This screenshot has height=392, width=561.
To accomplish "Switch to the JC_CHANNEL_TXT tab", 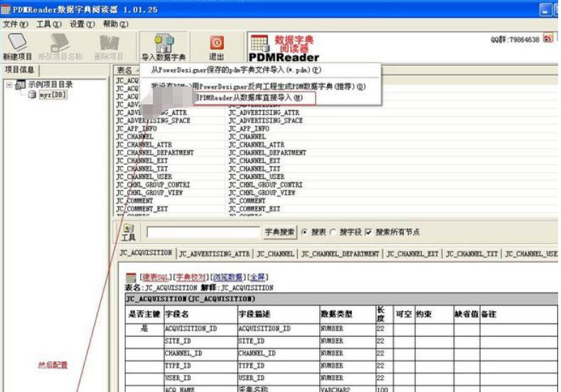I will (472, 254).
